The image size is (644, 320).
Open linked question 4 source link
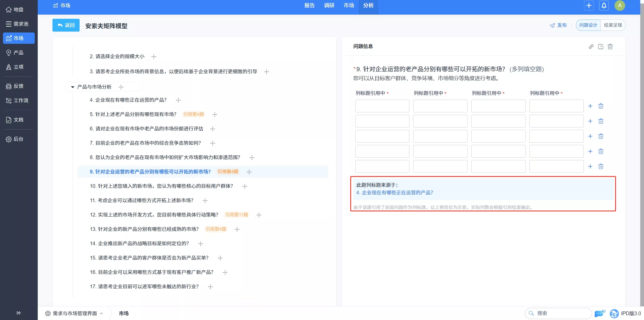tap(394, 193)
